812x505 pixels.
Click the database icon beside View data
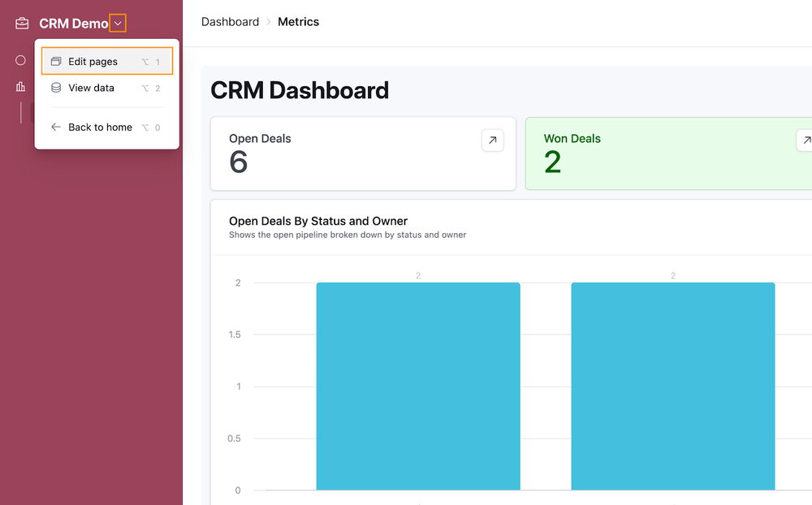coord(56,88)
